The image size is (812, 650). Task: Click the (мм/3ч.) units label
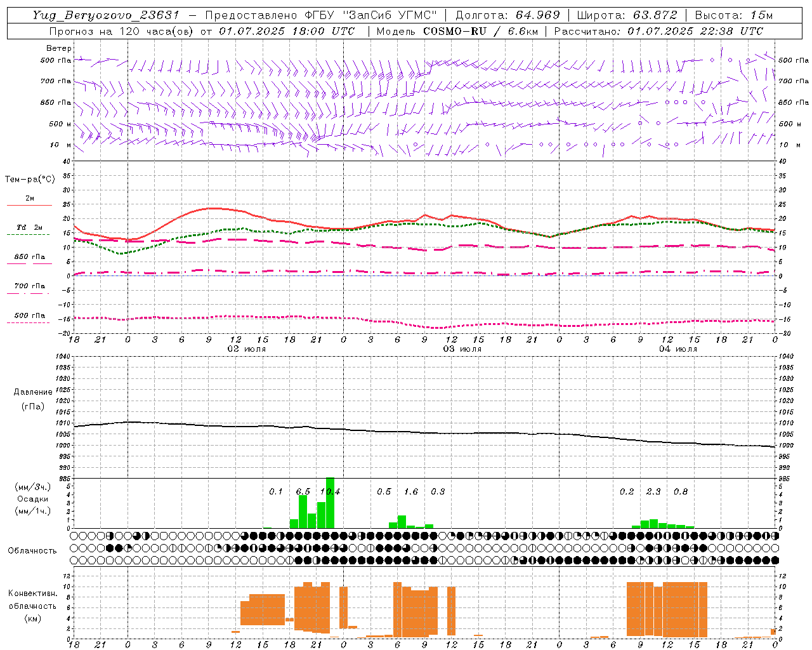click(32, 487)
